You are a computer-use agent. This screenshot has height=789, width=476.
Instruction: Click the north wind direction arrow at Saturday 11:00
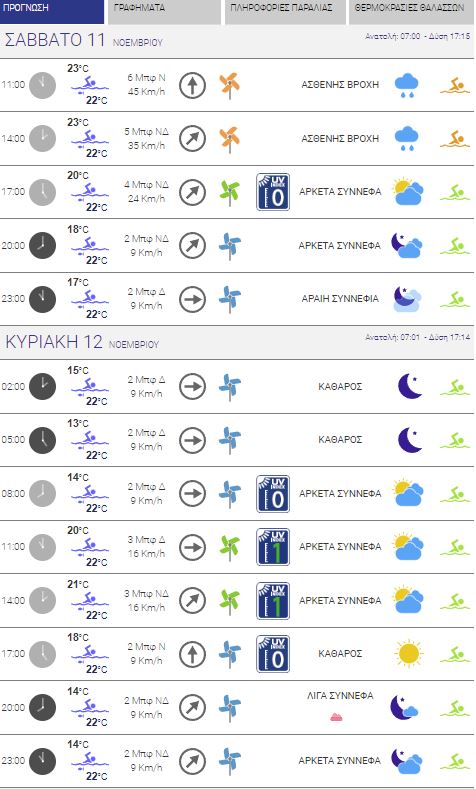pyautogui.click(x=193, y=85)
